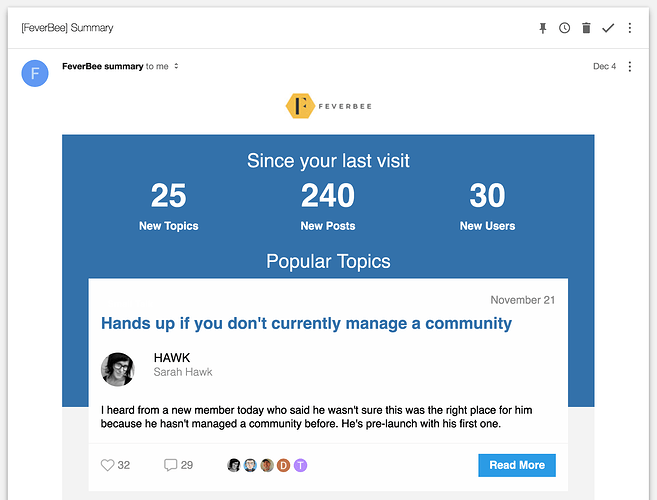Mark the email done with the checkmark
657x500 pixels.
pos(608,28)
